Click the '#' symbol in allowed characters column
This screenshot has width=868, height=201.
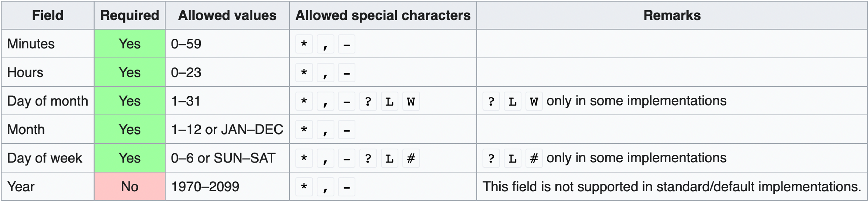click(x=411, y=158)
